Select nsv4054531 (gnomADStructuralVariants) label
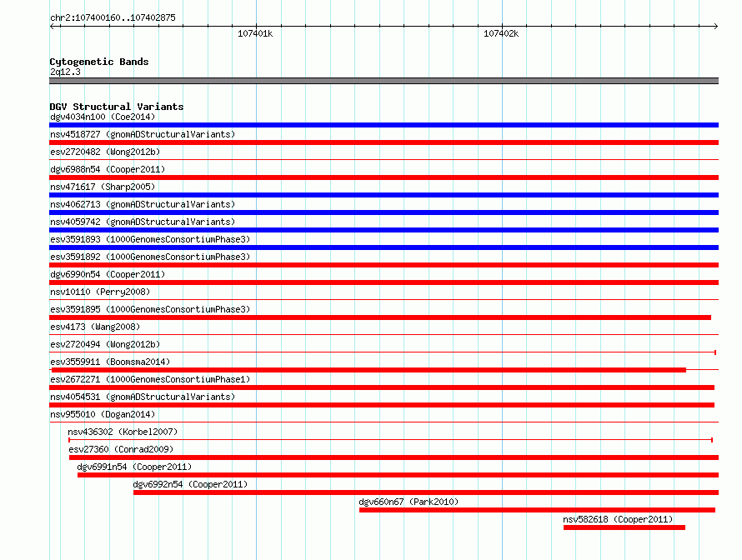 (143, 397)
